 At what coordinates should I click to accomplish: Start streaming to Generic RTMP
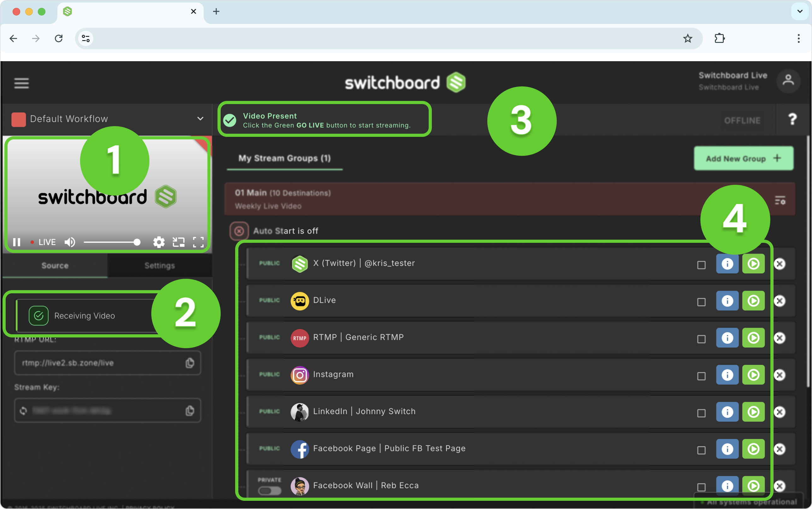pos(753,338)
